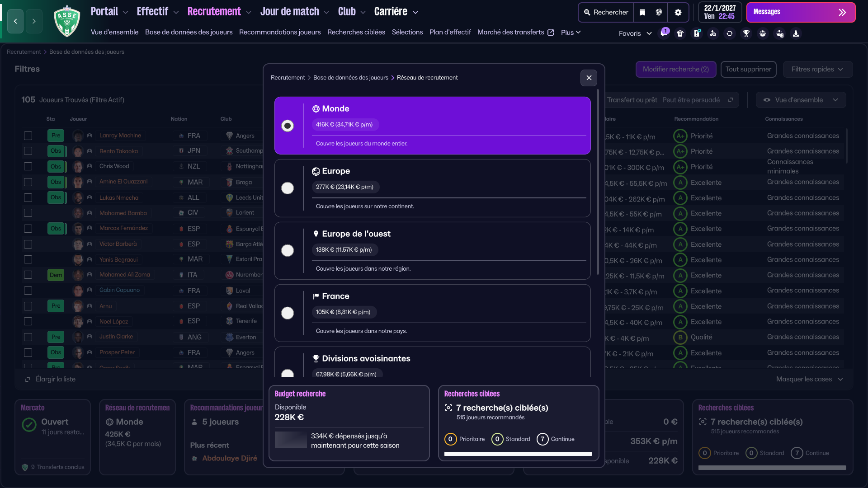Expand the Vue d'ensemble view selector
The width and height of the screenshot is (868, 488).
point(801,100)
